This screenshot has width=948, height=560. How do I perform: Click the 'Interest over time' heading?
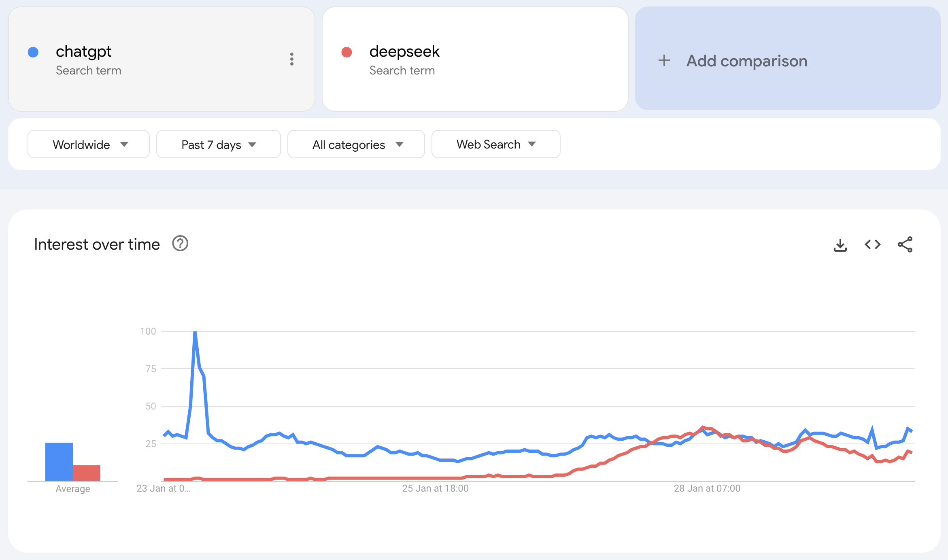(x=97, y=244)
